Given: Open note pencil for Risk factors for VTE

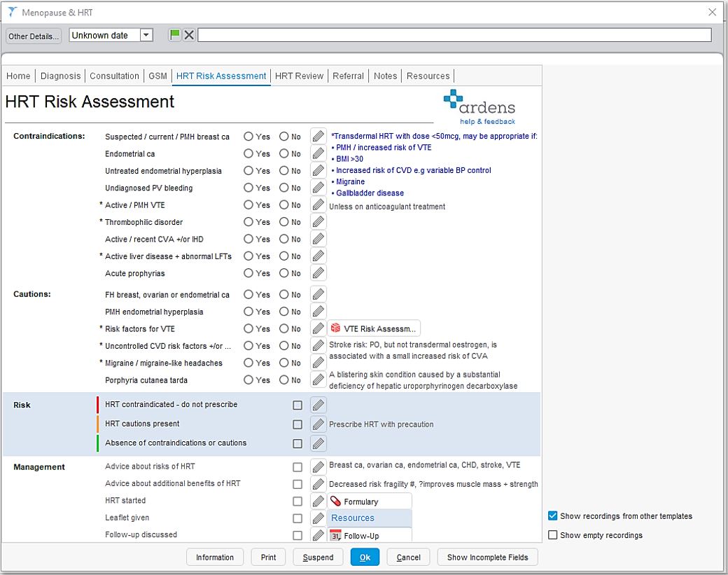Looking at the screenshot, I should (x=318, y=329).
